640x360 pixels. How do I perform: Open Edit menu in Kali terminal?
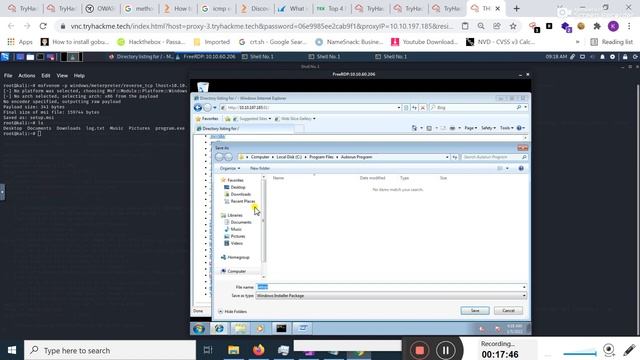[46, 76]
